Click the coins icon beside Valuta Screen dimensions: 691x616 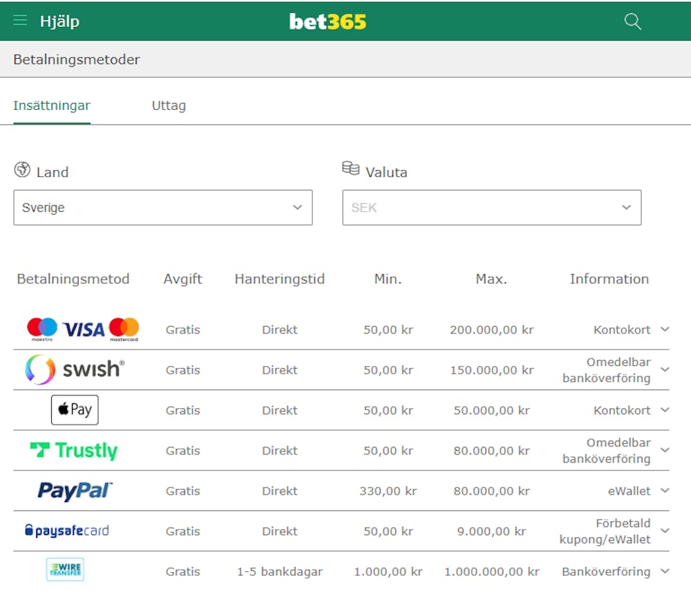pos(351,168)
